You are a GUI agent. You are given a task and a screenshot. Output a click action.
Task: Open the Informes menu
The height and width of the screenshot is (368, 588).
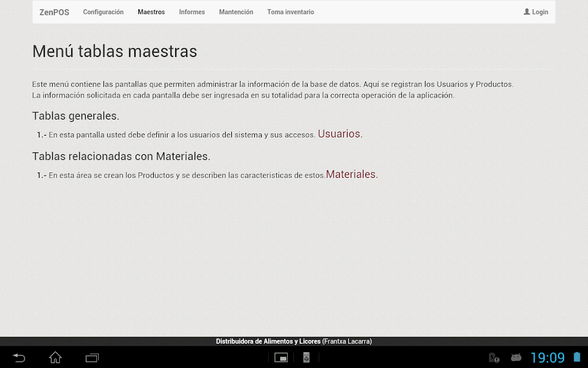[x=192, y=12]
